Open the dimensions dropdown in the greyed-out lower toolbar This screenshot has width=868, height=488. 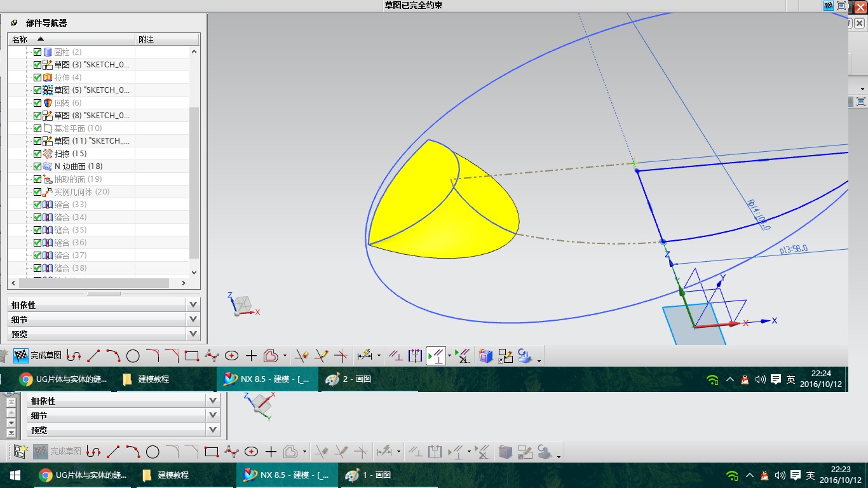coord(398,452)
